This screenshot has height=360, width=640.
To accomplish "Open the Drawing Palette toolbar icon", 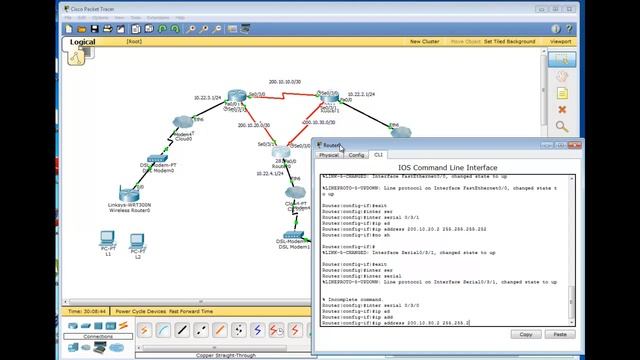I will pyautogui.click(x=232, y=29).
